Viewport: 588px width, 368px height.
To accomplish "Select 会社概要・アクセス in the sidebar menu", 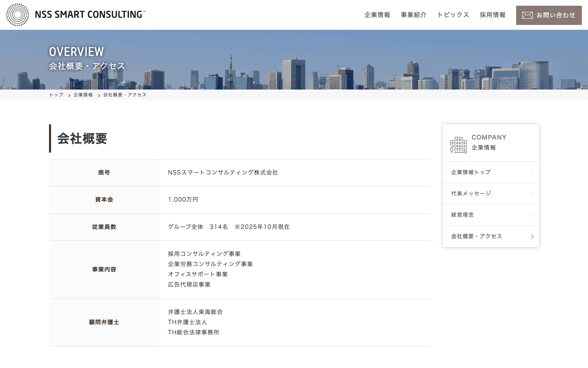I will click(491, 236).
